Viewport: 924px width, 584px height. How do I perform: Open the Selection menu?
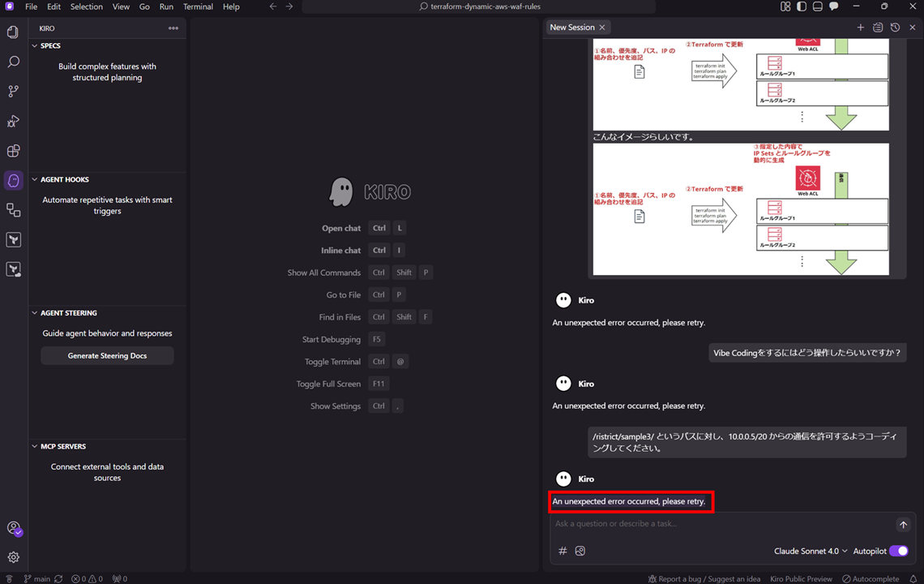[87, 6]
